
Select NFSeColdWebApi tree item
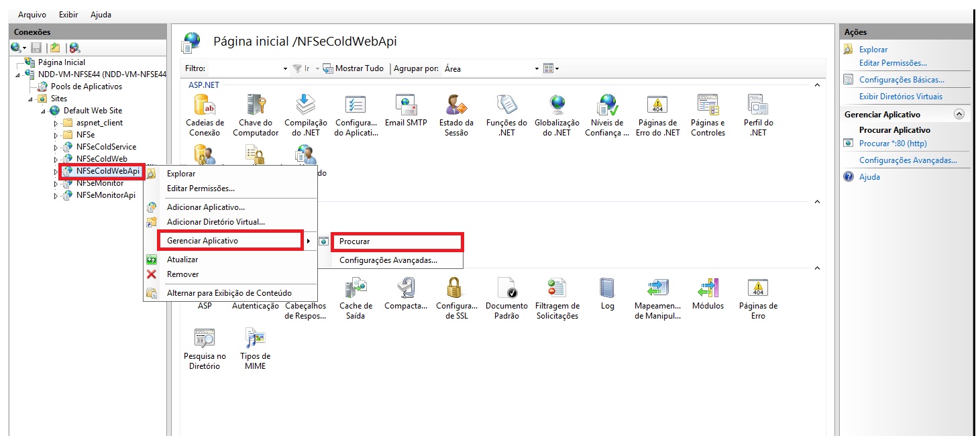pyautogui.click(x=108, y=171)
